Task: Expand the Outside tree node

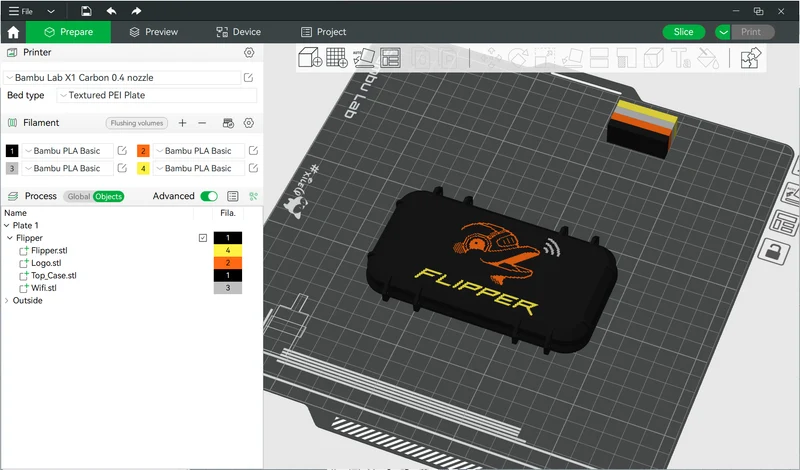Action: [x=7, y=301]
